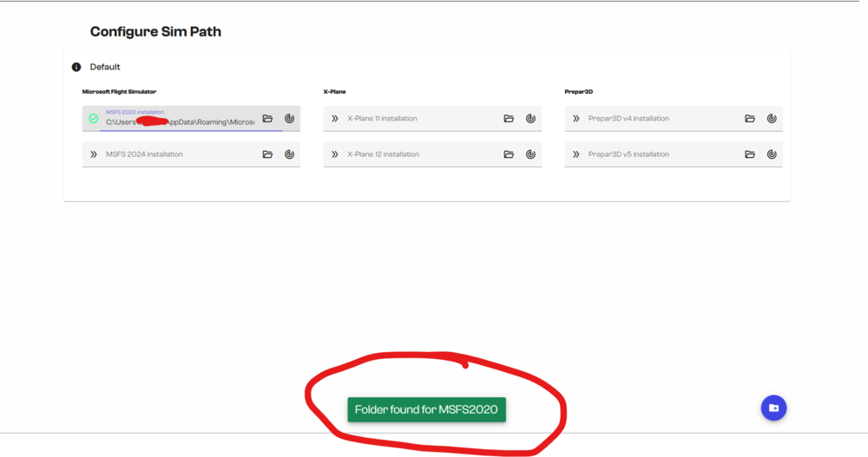Pick folder for X-Plane 12 installation
Viewport: 868px width, 457px height.
tap(509, 154)
